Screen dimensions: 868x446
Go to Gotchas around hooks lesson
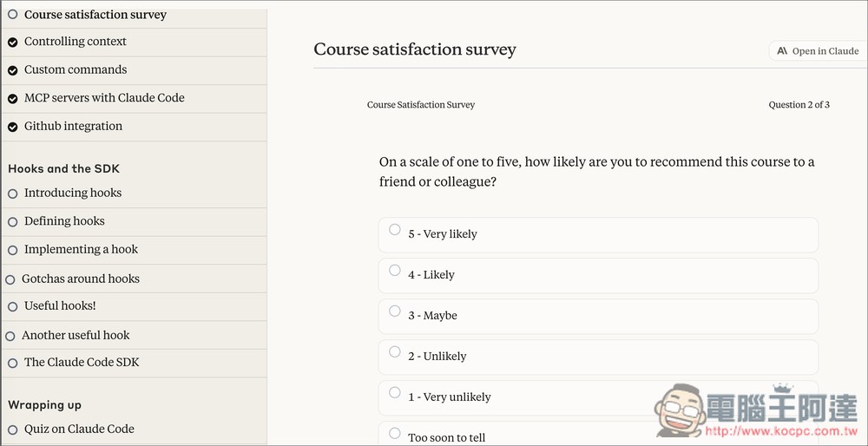(x=80, y=279)
